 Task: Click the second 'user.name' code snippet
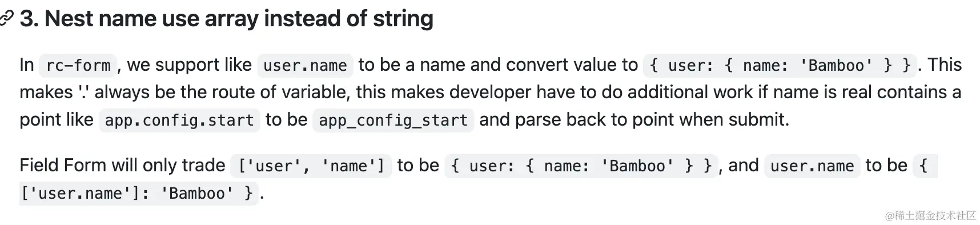coord(812,166)
